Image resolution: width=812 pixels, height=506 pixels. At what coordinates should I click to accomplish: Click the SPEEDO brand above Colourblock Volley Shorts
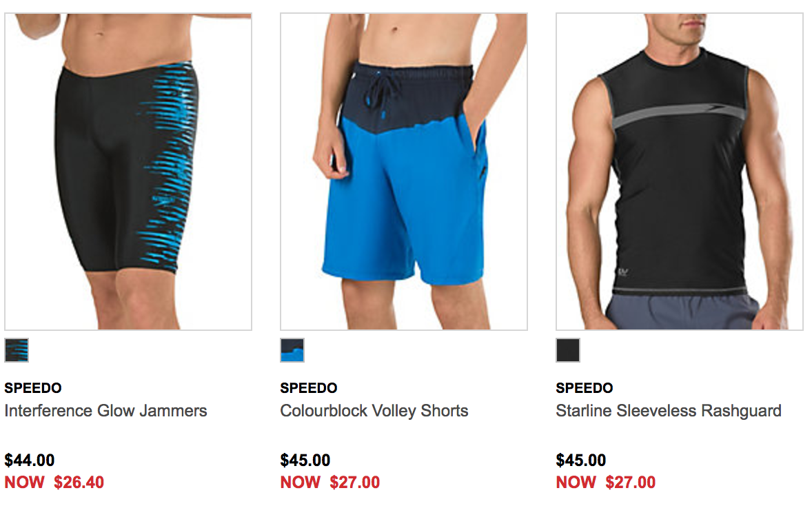click(309, 388)
